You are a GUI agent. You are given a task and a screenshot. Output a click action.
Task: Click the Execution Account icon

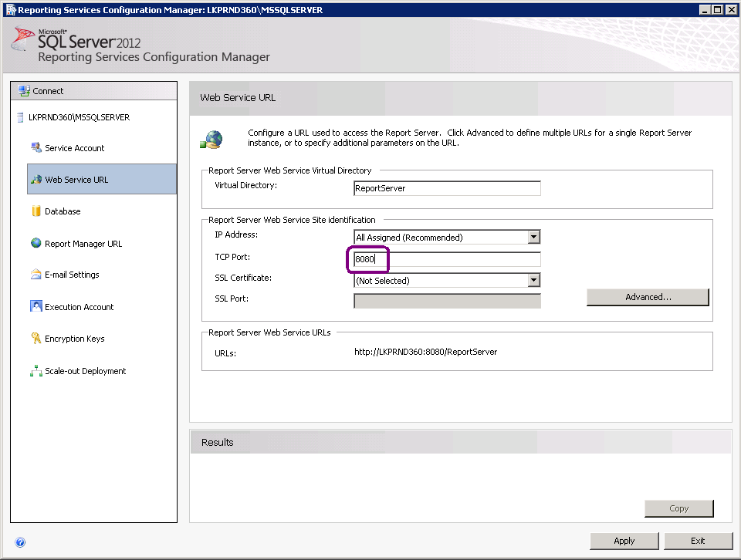click(36, 306)
